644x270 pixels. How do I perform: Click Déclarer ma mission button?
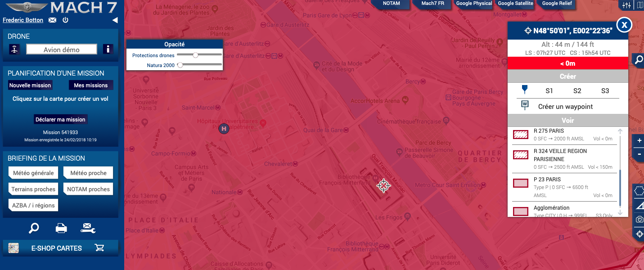[x=60, y=119]
